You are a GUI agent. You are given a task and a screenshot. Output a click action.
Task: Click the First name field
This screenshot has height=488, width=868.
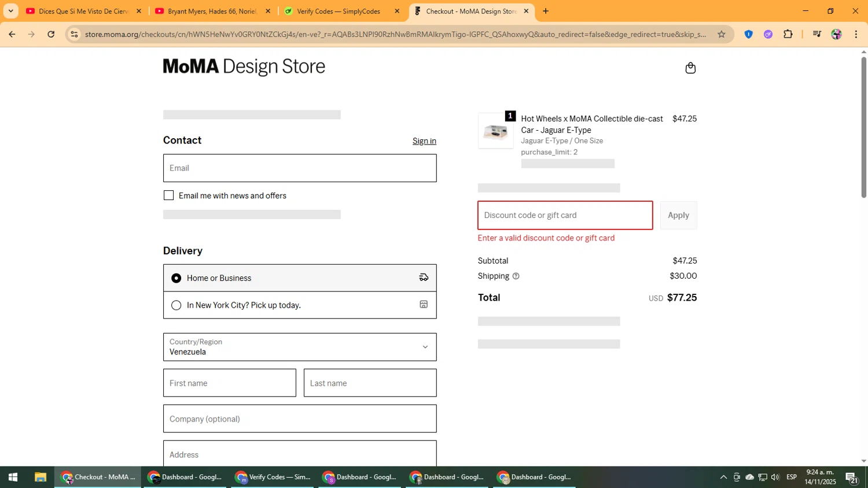pos(230,383)
